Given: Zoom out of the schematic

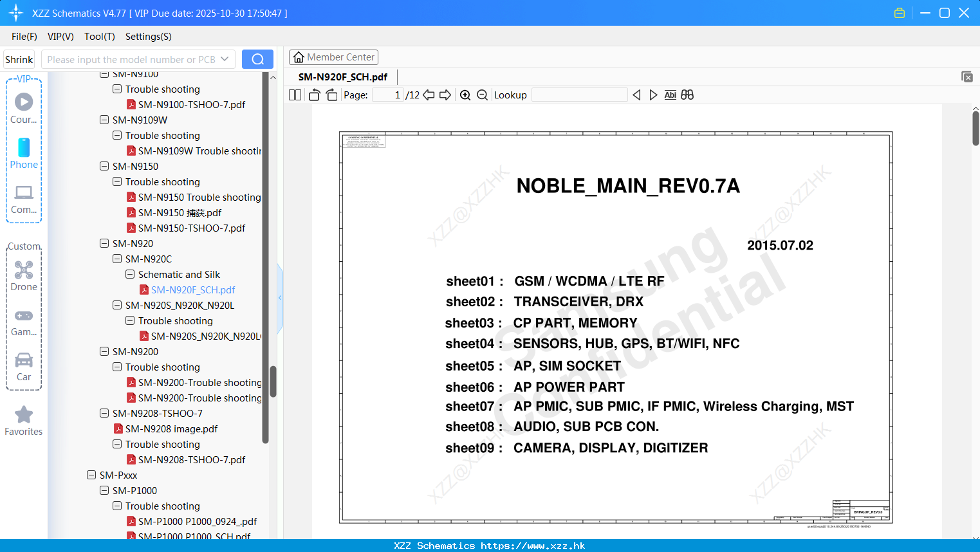Looking at the screenshot, I should (482, 95).
